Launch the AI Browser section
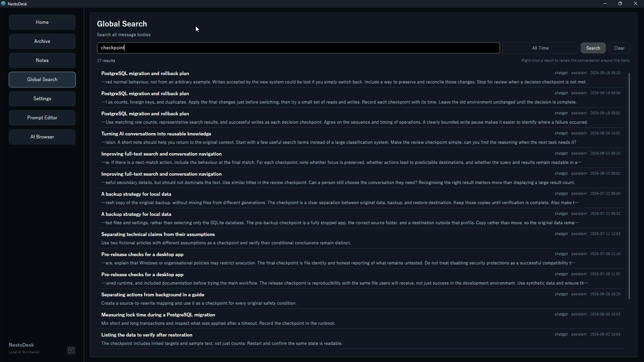 click(42, 137)
